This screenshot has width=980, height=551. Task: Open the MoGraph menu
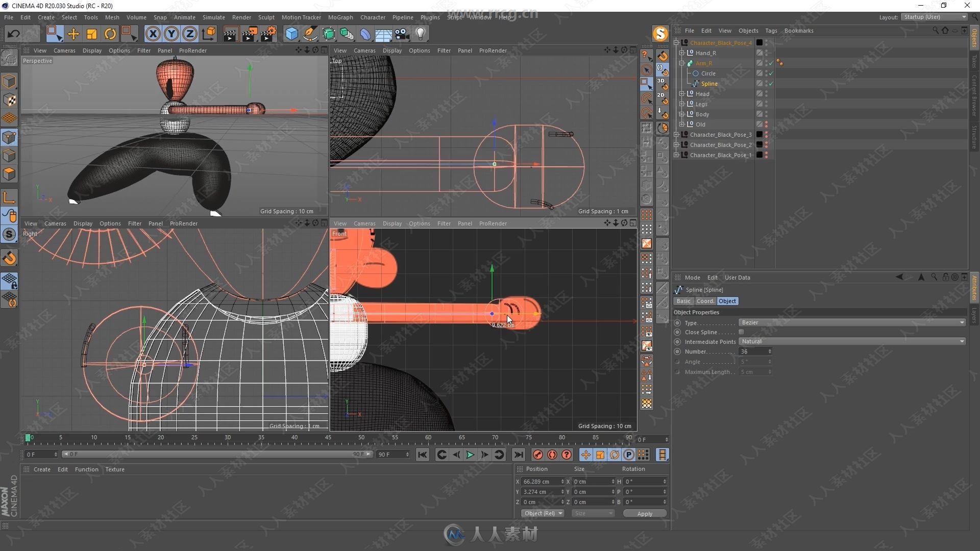tap(340, 17)
